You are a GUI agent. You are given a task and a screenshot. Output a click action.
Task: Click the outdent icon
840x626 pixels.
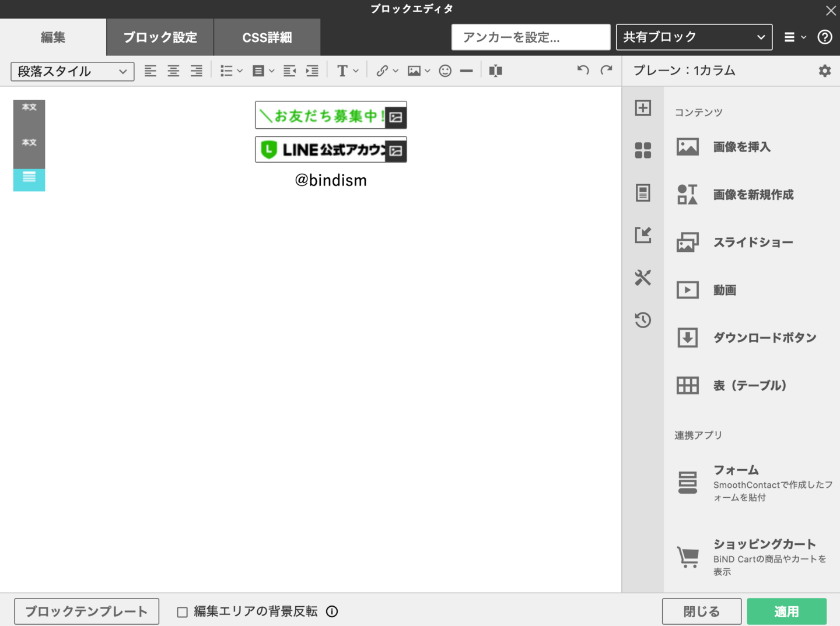click(289, 71)
